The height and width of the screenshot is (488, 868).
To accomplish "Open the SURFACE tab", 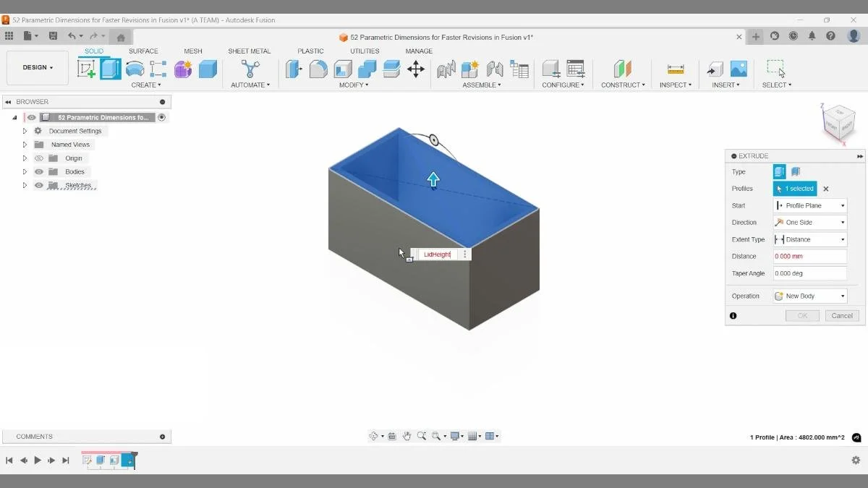I will [x=143, y=51].
